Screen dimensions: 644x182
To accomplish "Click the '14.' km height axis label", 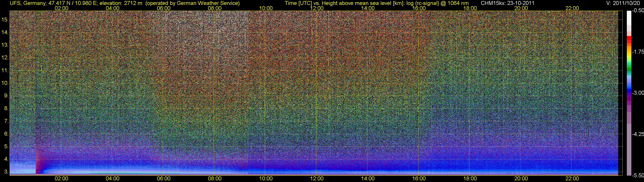I will pyautogui.click(x=5, y=32).
